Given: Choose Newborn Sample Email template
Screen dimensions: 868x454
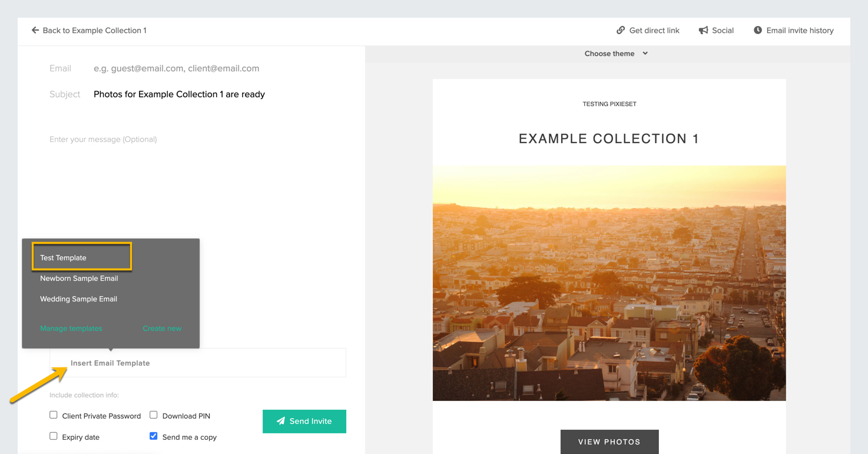Looking at the screenshot, I should tap(79, 278).
